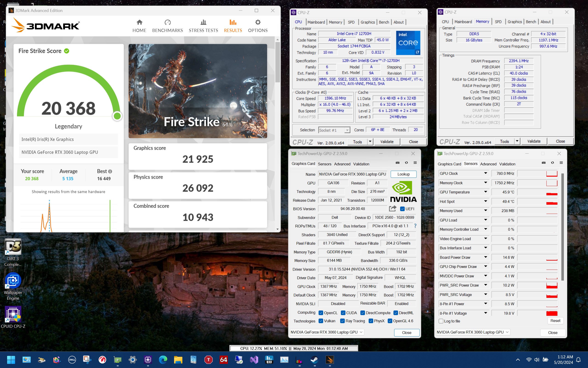Viewport: 588px width, 368px height.
Task: Click the Fire Strike preview image
Action: pos(198,91)
